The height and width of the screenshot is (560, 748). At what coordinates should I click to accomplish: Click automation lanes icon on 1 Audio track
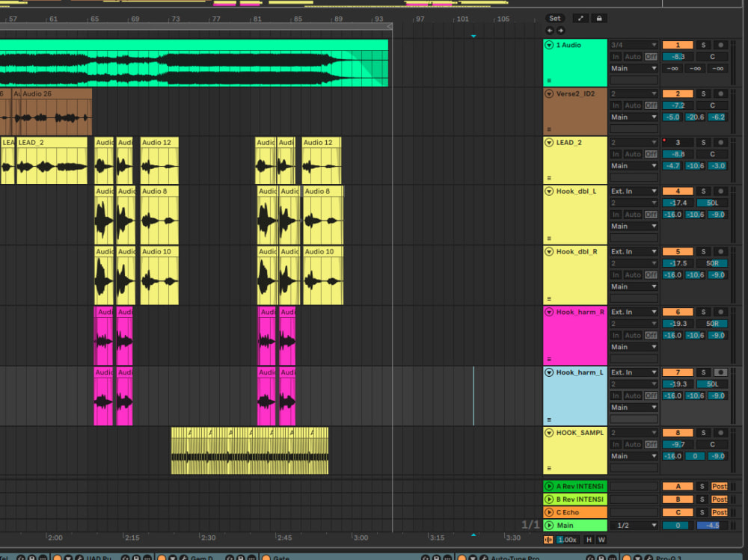(549, 81)
